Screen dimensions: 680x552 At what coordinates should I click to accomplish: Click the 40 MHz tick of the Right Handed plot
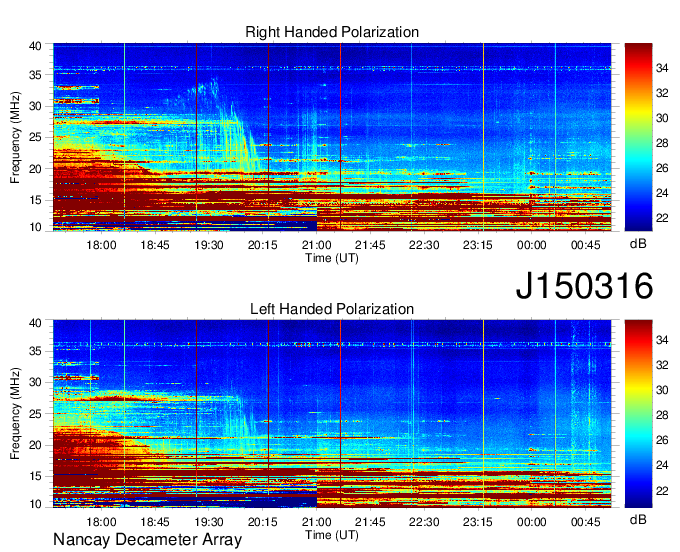pyautogui.click(x=35, y=46)
